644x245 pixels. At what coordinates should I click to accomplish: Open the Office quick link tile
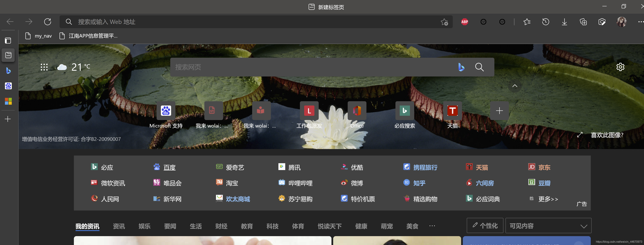point(357,111)
